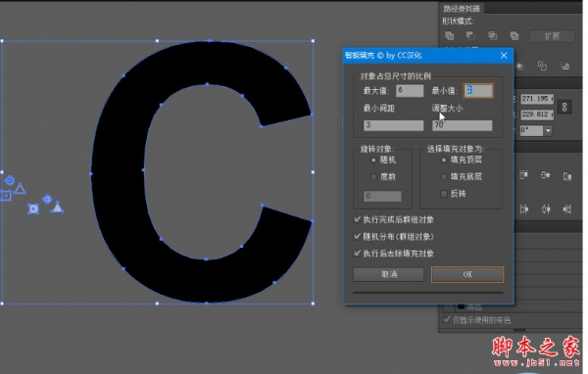Click the vertical align bottom icon
The width and height of the screenshot is (588, 374).
pos(567,175)
